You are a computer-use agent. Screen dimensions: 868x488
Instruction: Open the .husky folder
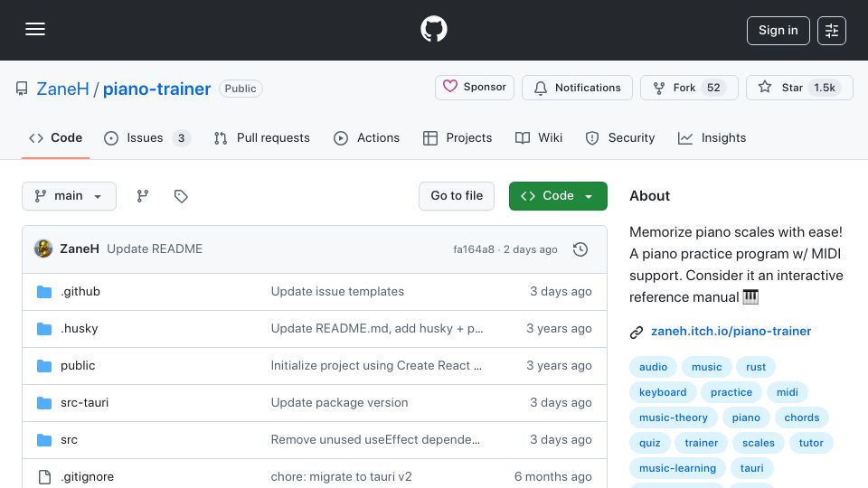point(80,329)
